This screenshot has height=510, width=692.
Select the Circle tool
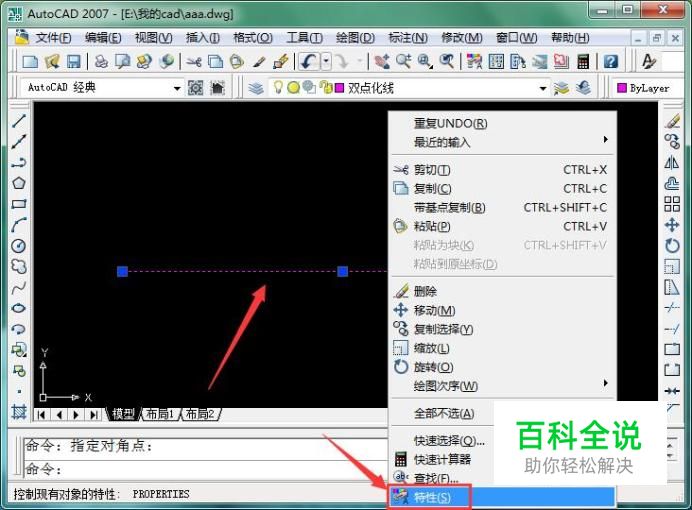pos(19,246)
